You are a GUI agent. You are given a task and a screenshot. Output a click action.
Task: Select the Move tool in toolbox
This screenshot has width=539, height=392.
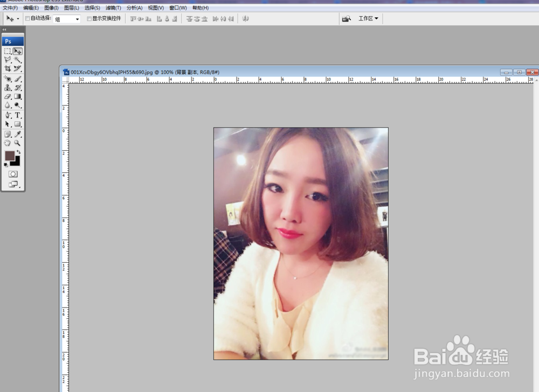(18, 51)
